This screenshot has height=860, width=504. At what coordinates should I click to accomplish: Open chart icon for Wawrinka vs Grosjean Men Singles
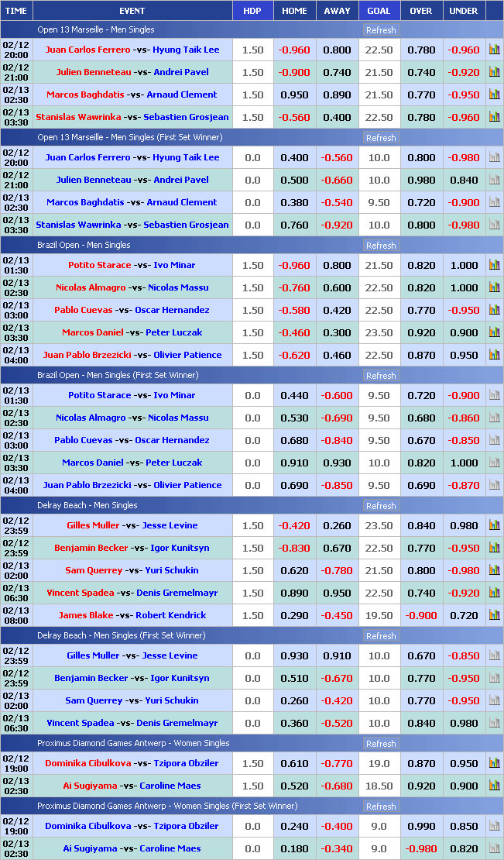(494, 117)
